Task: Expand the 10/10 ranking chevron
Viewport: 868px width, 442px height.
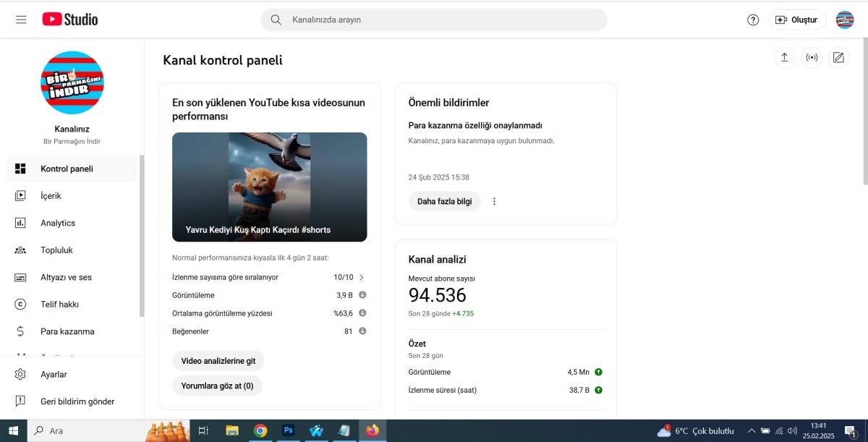Action: click(x=361, y=277)
